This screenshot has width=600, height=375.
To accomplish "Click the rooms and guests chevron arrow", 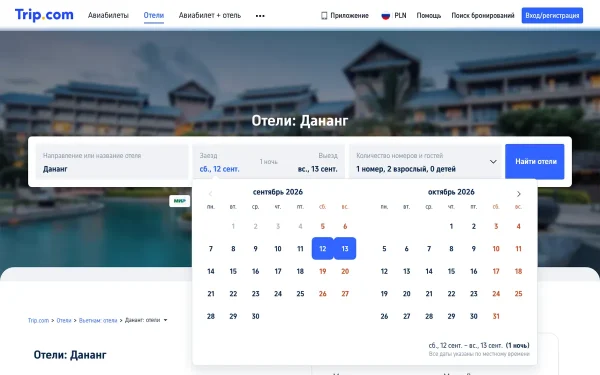I will pos(493,162).
